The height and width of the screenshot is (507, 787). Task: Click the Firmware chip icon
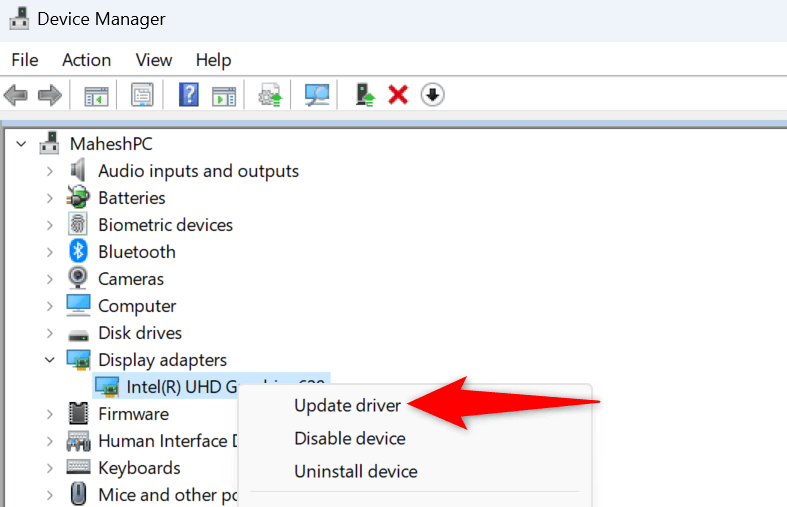[78, 413]
